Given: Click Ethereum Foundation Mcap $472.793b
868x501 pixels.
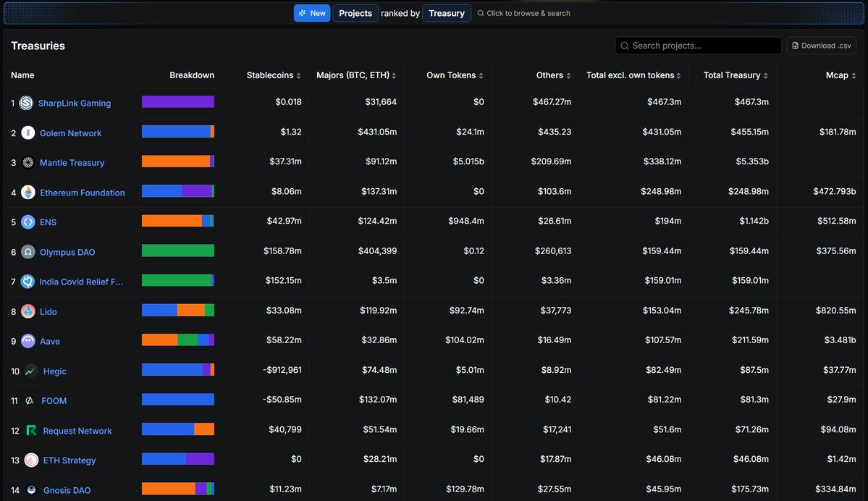Looking at the screenshot, I should point(834,192).
